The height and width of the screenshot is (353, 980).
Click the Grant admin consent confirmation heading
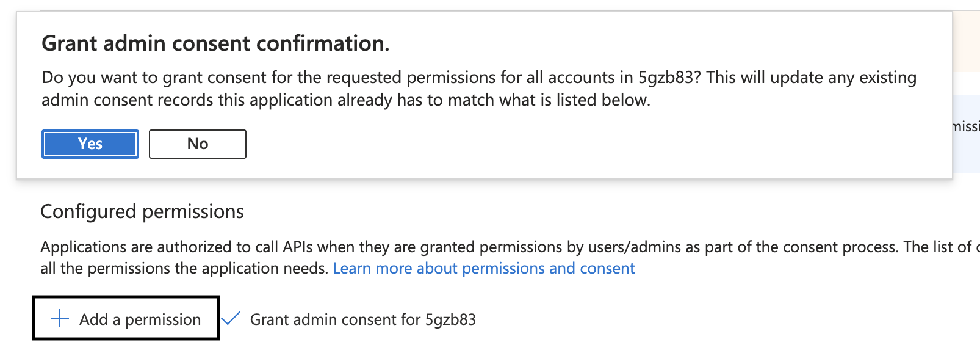tap(217, 43)
